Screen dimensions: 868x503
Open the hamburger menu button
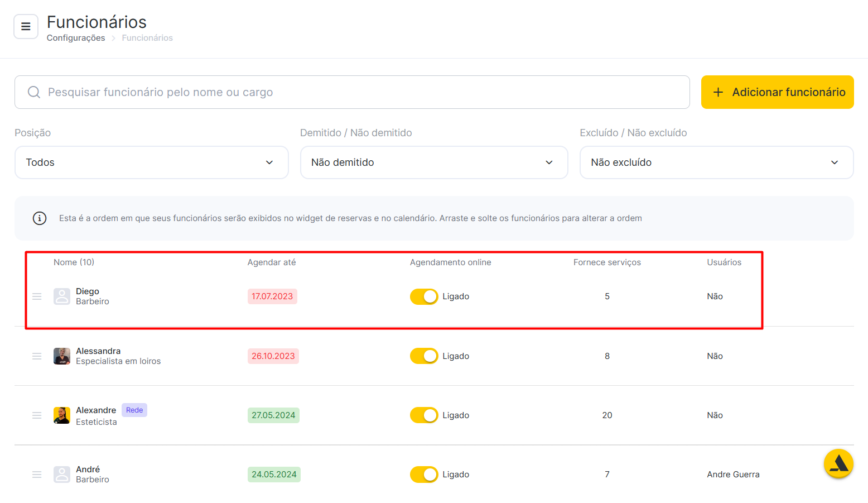[x=26, y=26]
